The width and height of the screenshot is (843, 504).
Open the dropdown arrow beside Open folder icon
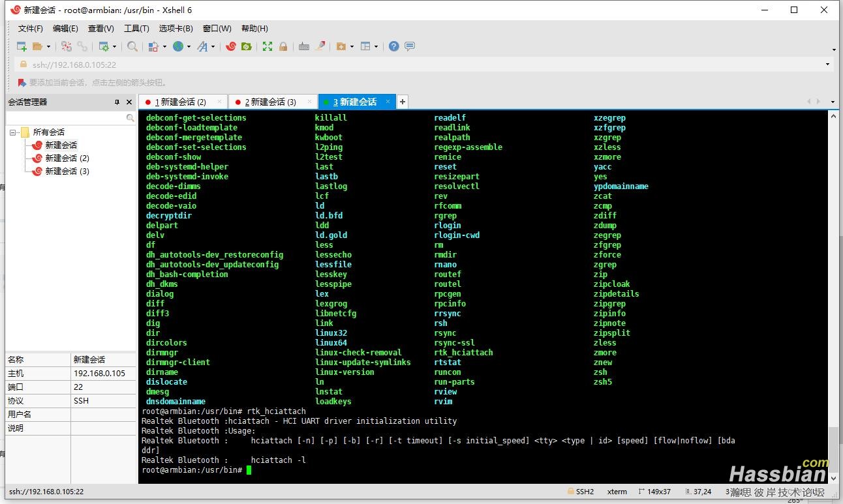click(x=48, y=46)
